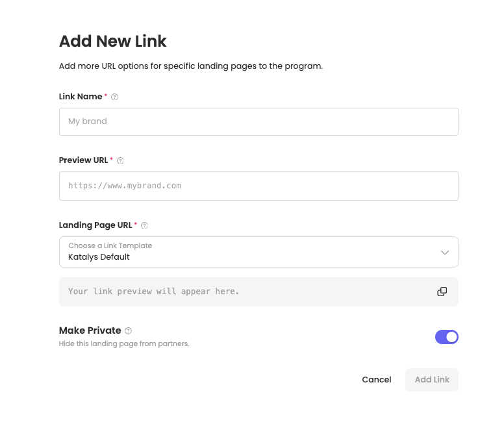The image size is (504, 424).
Task: Click the Link Name field label
Action: pos(81,97)
